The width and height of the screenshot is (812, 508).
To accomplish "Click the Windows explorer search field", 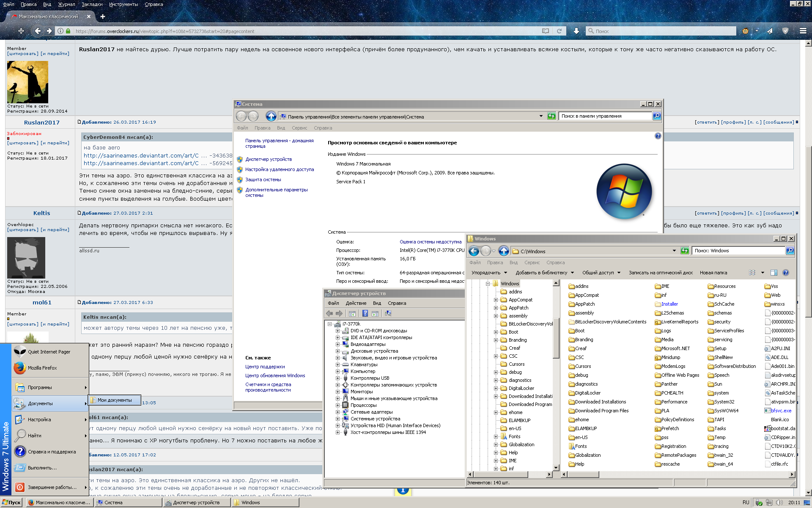I will (738, 251).
